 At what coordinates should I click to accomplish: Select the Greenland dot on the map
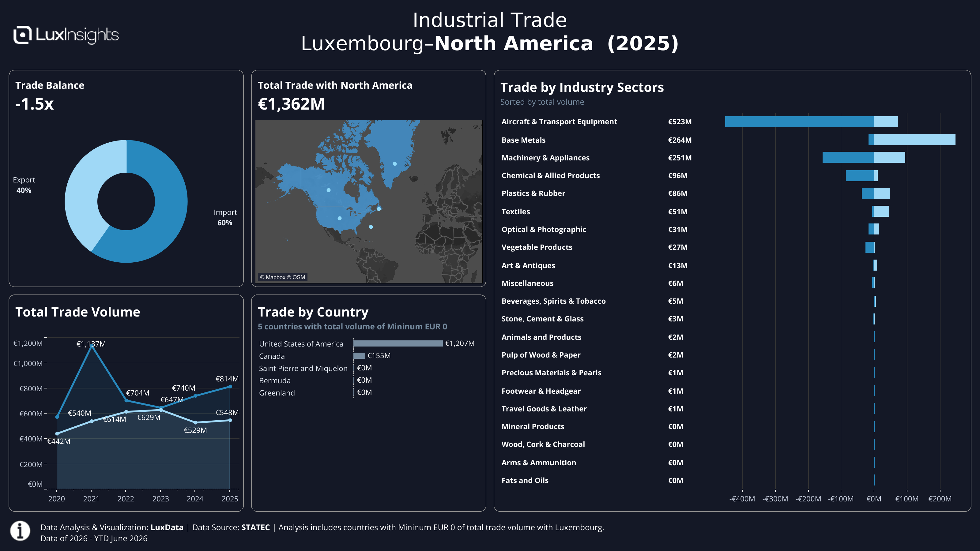(395, 164)
